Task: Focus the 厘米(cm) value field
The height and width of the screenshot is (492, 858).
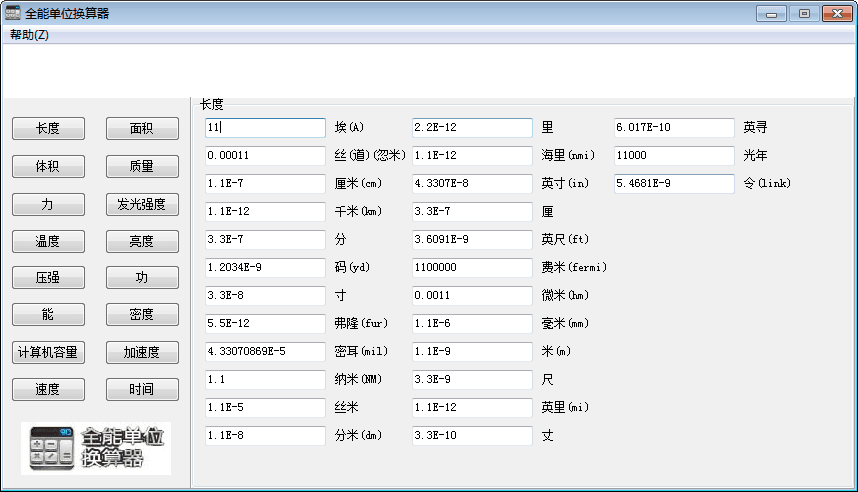Action: (265, 184)
